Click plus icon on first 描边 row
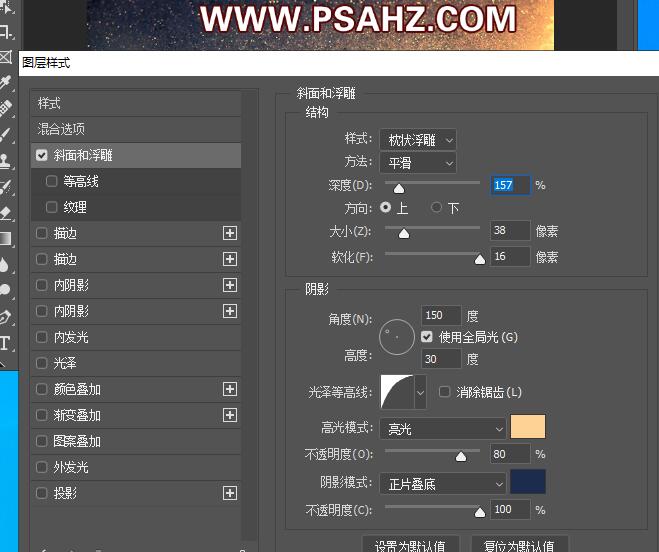This screenshot has height=552, width=659. (x=229, y=233)
